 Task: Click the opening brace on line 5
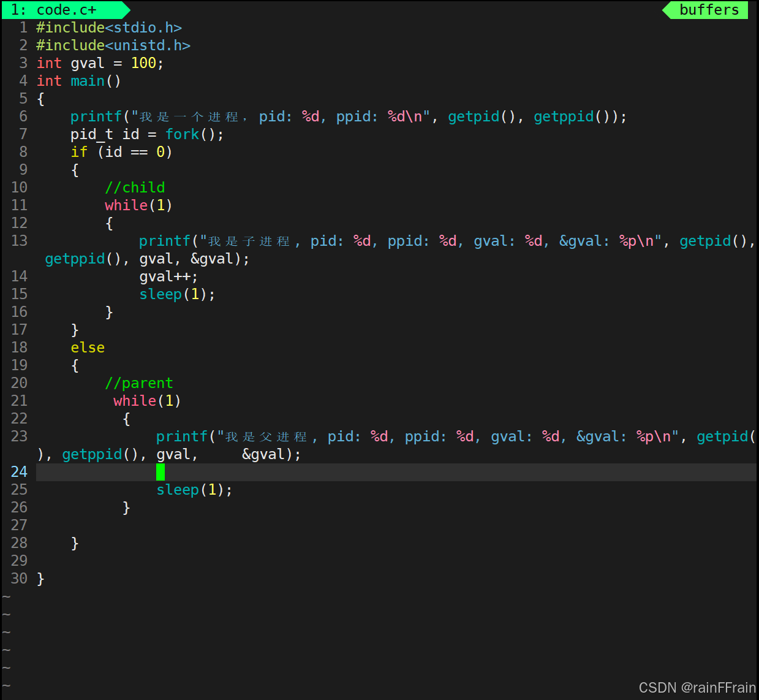(40, 99)
